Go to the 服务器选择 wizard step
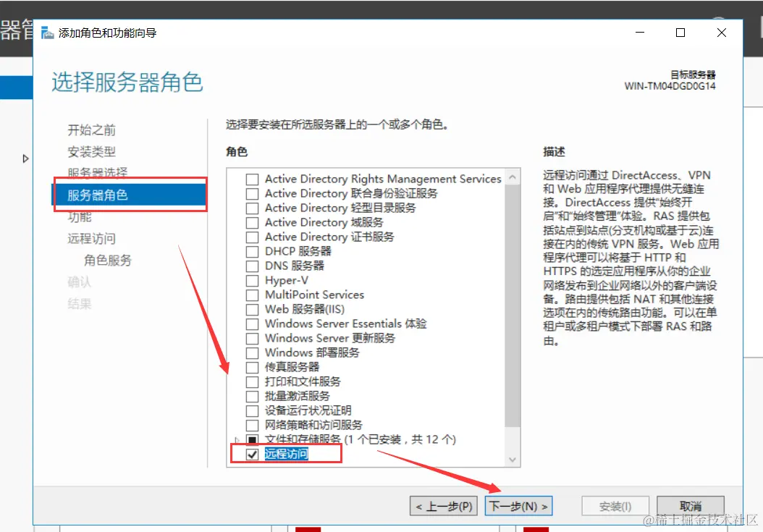The width and height of the screenshot is (763, 532). [x=97, y=173]
